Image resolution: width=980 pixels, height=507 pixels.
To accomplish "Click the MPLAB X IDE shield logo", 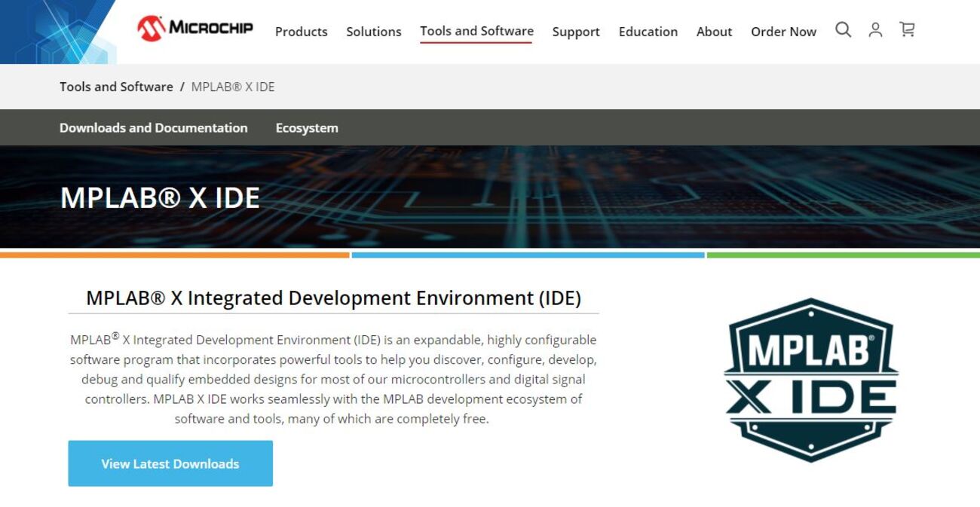I will coord(810,380).
